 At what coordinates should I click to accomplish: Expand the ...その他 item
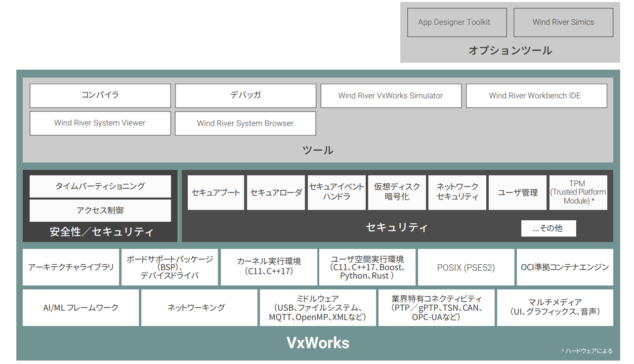tap(549, 228)
